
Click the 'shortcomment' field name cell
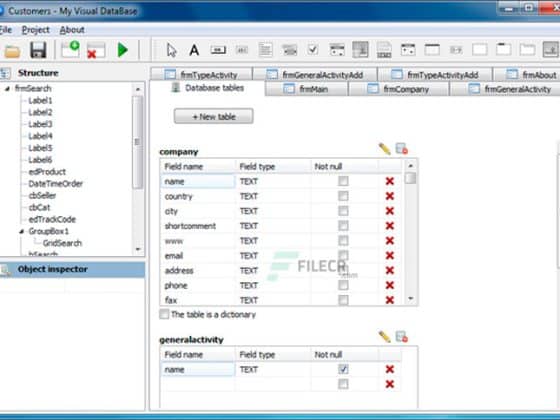[198, 226]
